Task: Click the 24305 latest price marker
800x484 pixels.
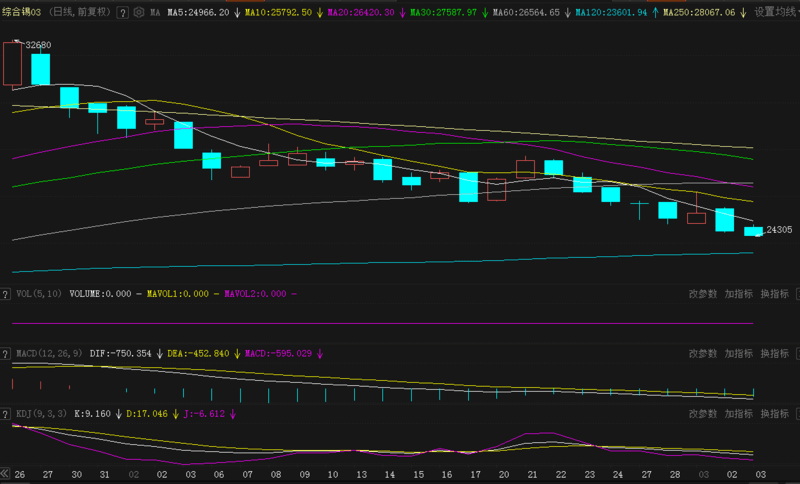Action: (x=777, y=230)
